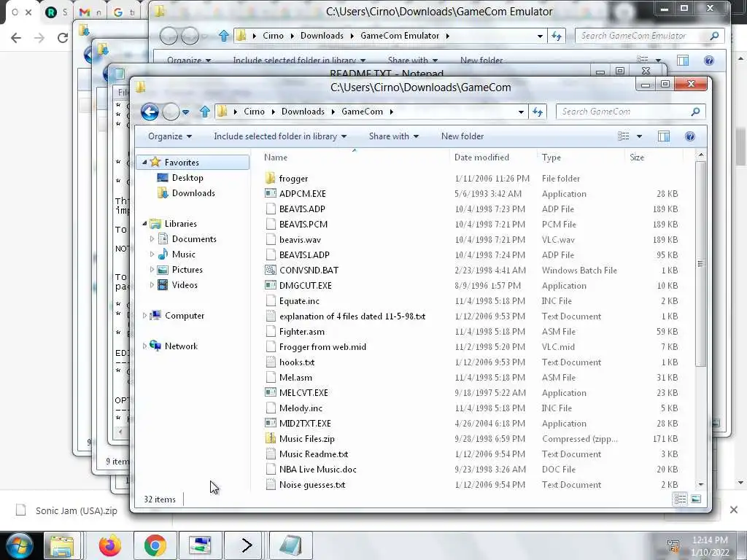This screenshot has height=560, width=747.
Task: Click the Help icon in GameCom Emulator window
Action: (709, 61)
